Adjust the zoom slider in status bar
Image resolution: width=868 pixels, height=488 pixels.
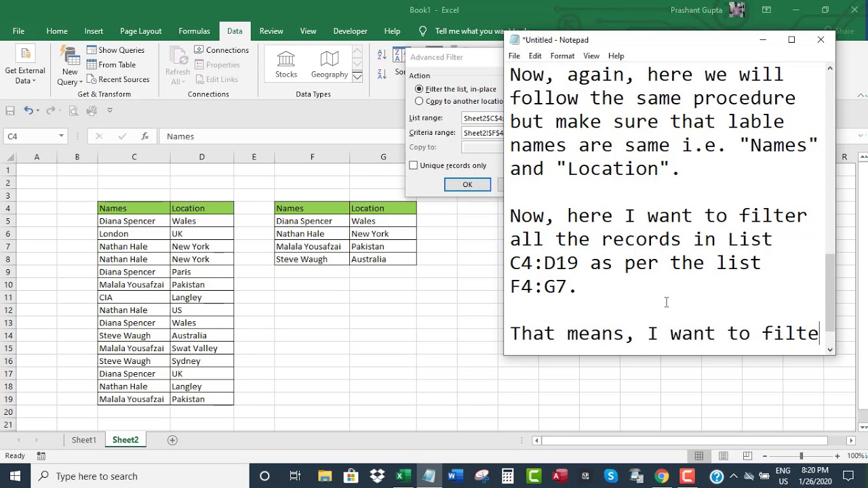[x=801, y=456]
